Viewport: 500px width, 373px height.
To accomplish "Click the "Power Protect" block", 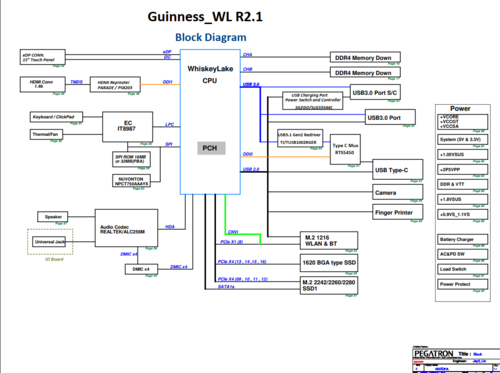I will 462,284.
